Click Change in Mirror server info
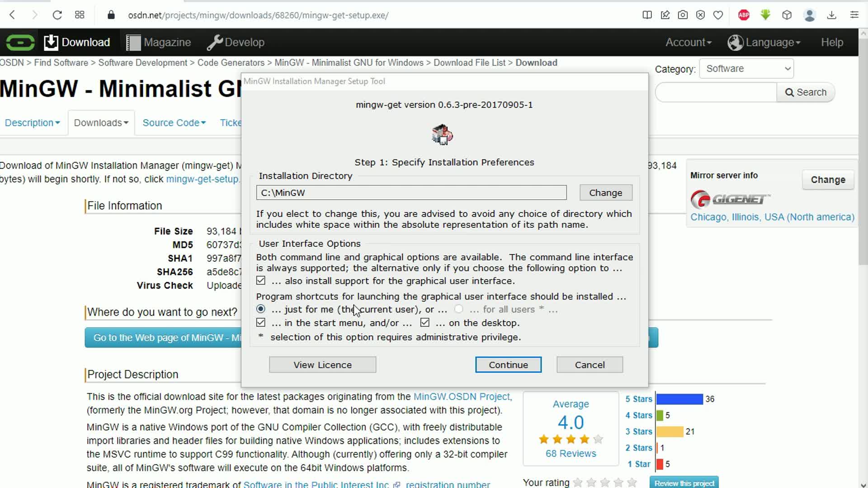 828,180
